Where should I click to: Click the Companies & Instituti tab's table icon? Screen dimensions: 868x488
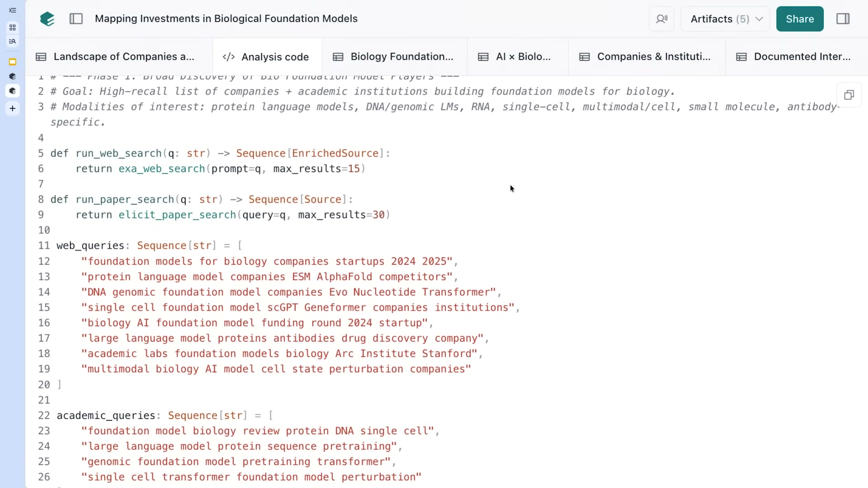(585, 57)
